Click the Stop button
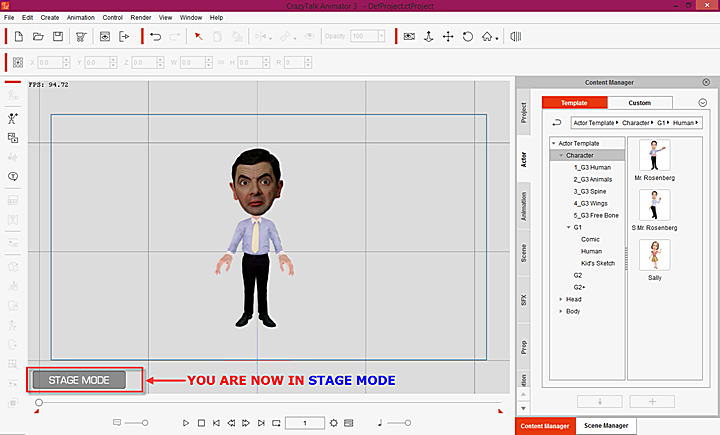Viewport: 720px width, 435px height. pos(201,423)
